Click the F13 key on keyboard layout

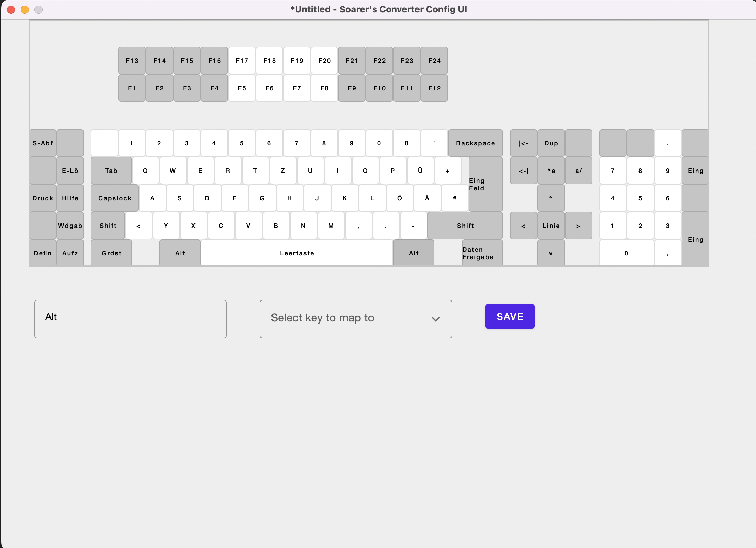point(132,61)
